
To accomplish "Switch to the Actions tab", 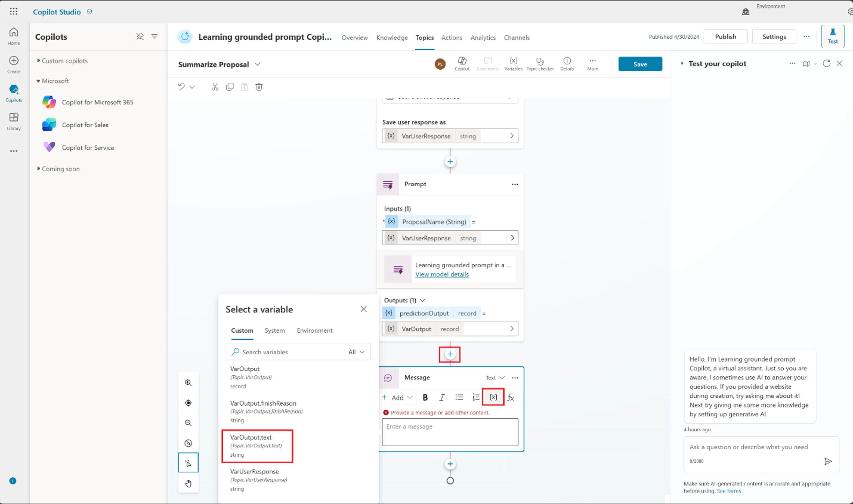I will [x=452, y=37].
